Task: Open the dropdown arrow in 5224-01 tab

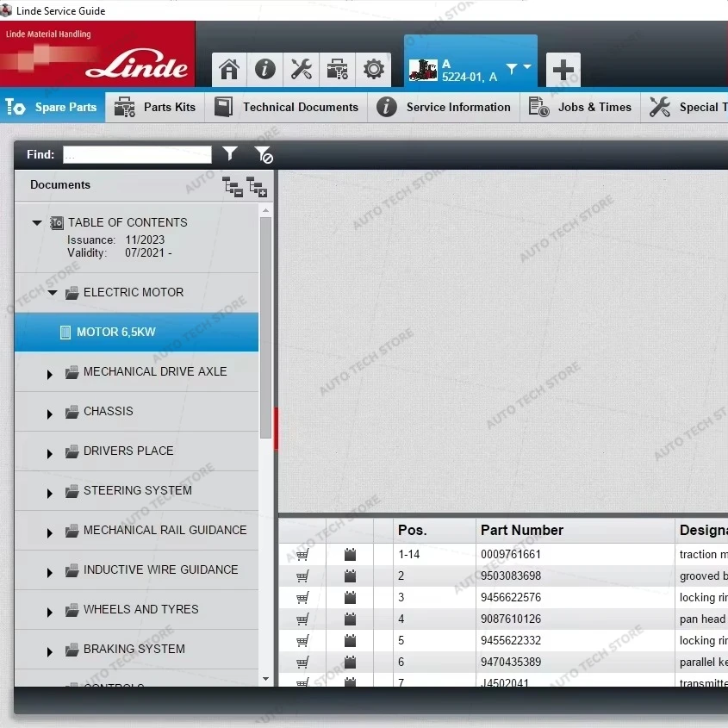Action: [527, 67]
